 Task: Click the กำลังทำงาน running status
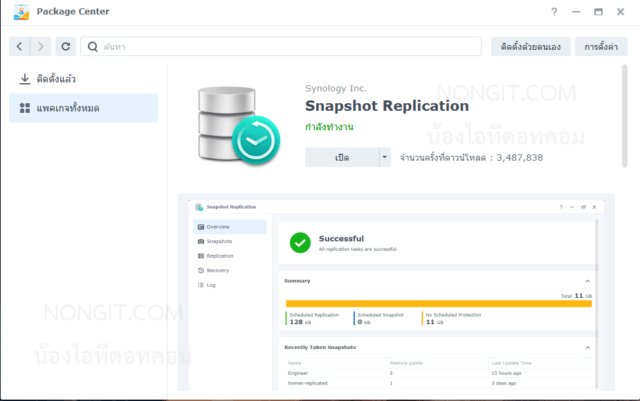tap(329, 127)
